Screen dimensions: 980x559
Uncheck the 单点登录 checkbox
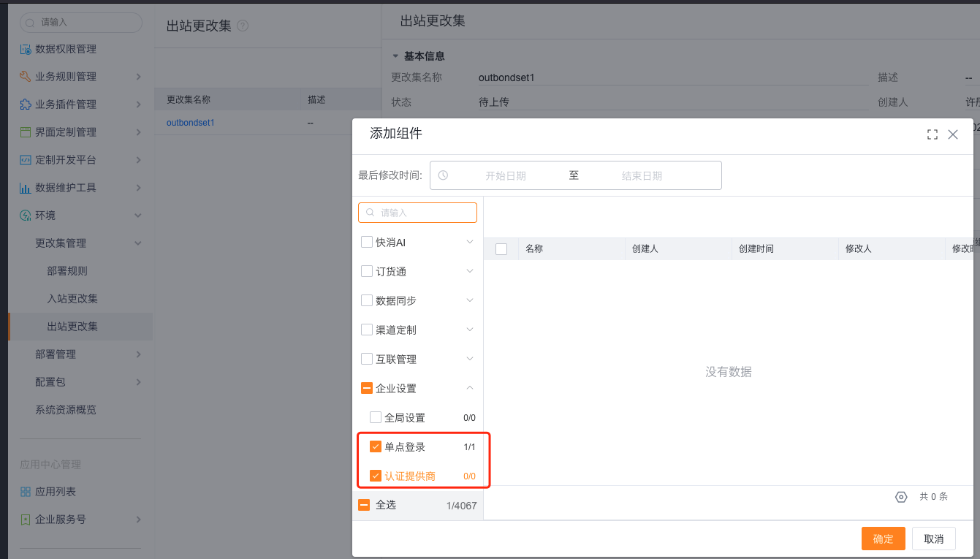376,446
